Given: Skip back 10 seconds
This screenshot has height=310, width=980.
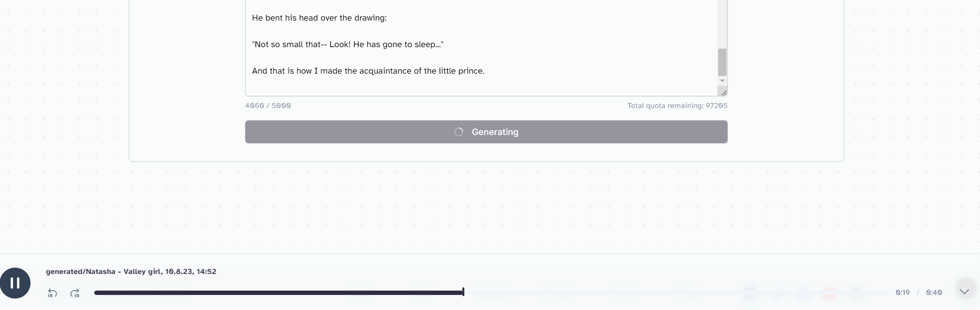Looking at the screenshot, I should [x=52, y=293].
